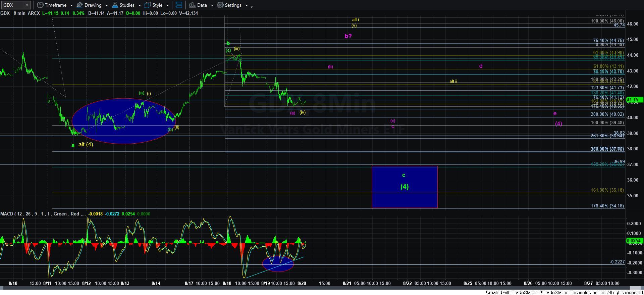This screenshot has width=644, height=295.
Task: Click the horizontal scrollbar thumb below the time axis
Action: pyautogui.click(x=635, y=288)
